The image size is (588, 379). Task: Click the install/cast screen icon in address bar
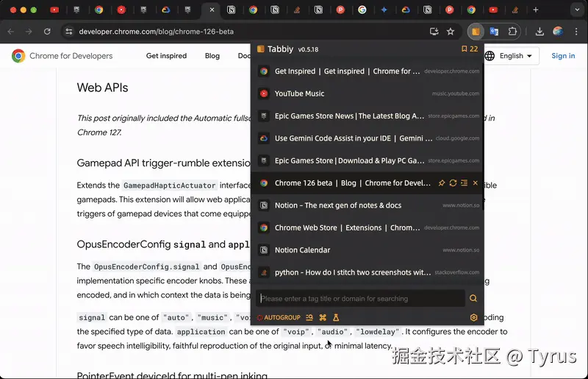click(x=434, y=32)
